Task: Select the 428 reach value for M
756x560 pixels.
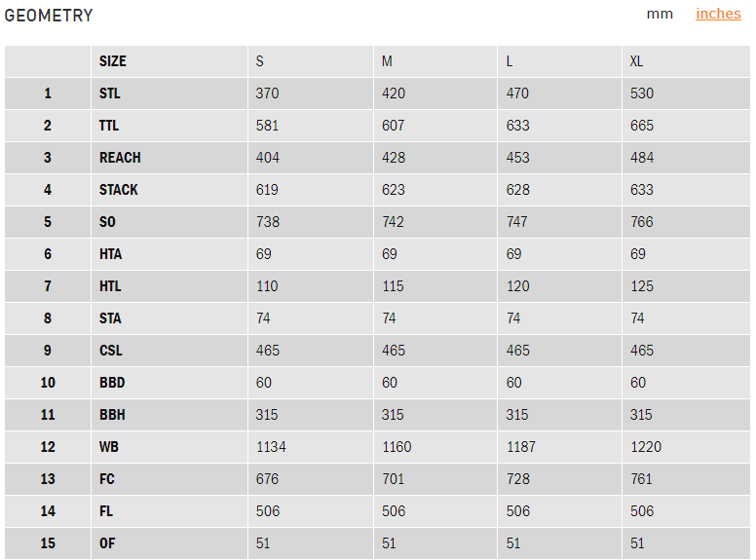Action: (x=393, y=158)
